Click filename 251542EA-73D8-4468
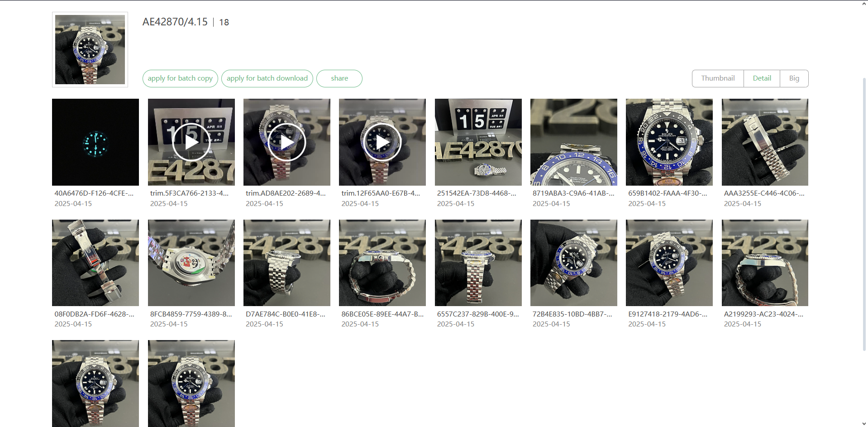 [x=477, y=193]
